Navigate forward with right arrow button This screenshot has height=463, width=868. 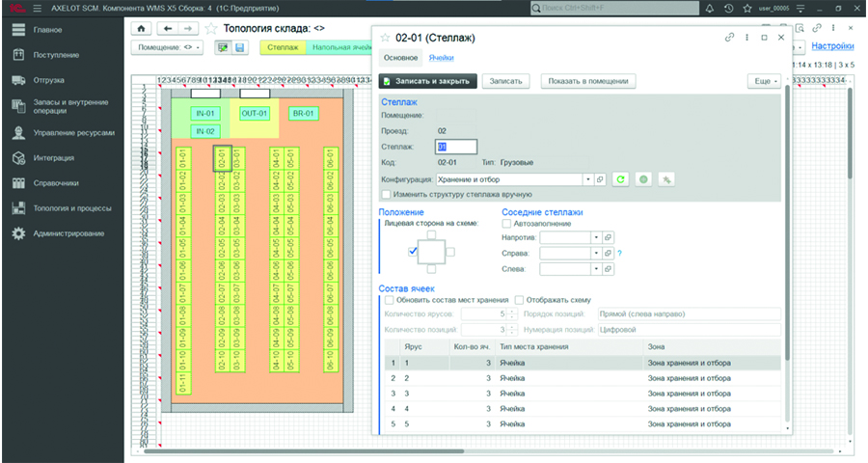coord(188,29)
